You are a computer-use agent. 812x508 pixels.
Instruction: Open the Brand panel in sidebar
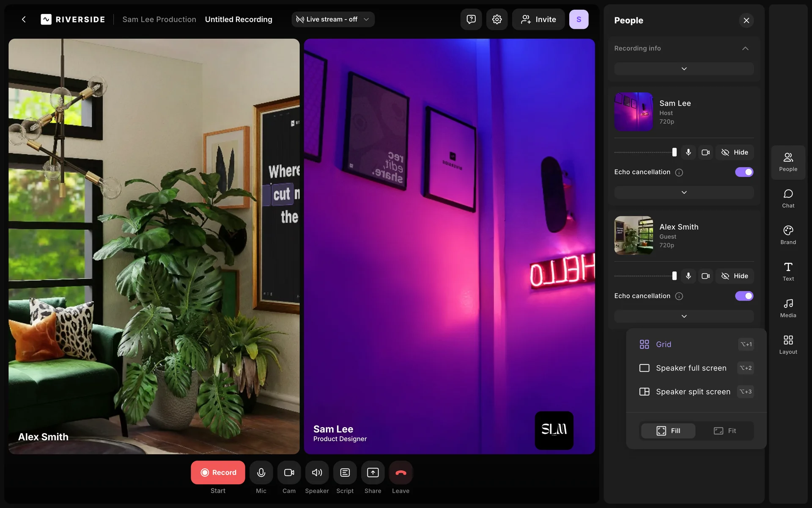pos(788,235)
